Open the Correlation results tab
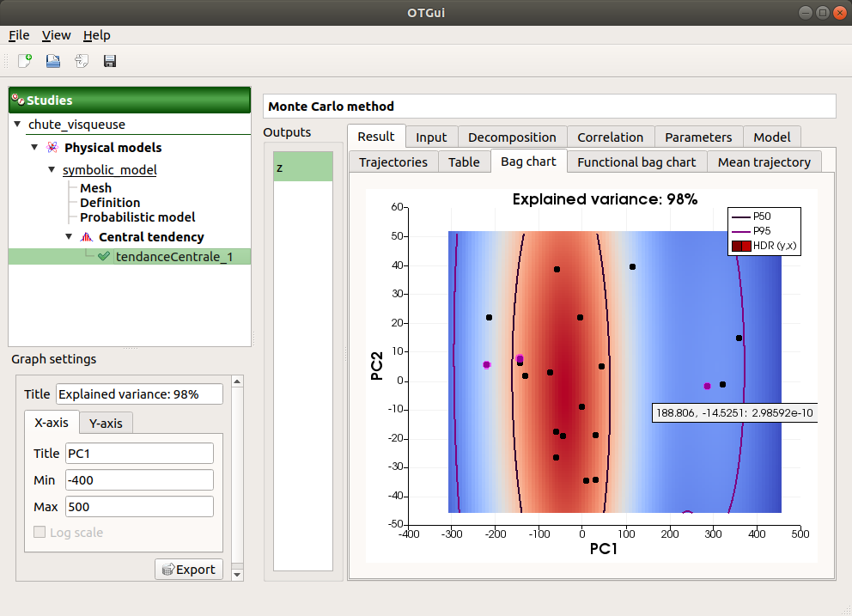The image size is (852, 616). click(610, 137)
